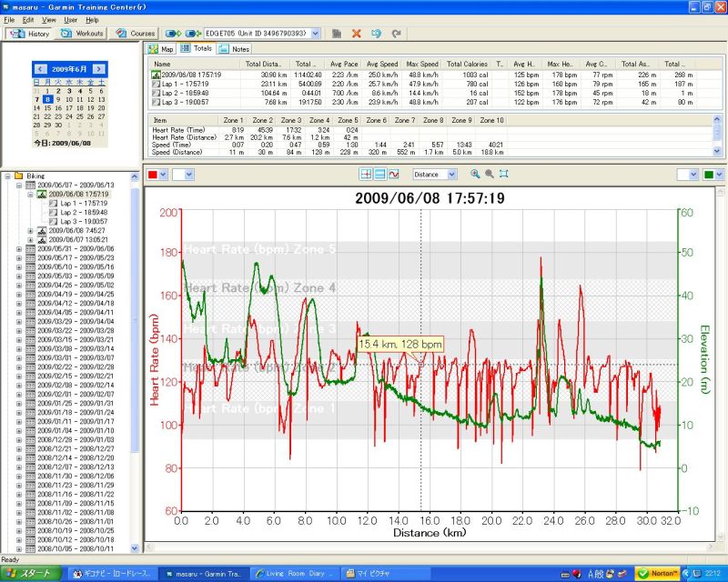Viewport: 728px width, 582px height.
Task: Click the grey copy icon in toolbar
Action: pyautogui.click(x=337, y=34)
